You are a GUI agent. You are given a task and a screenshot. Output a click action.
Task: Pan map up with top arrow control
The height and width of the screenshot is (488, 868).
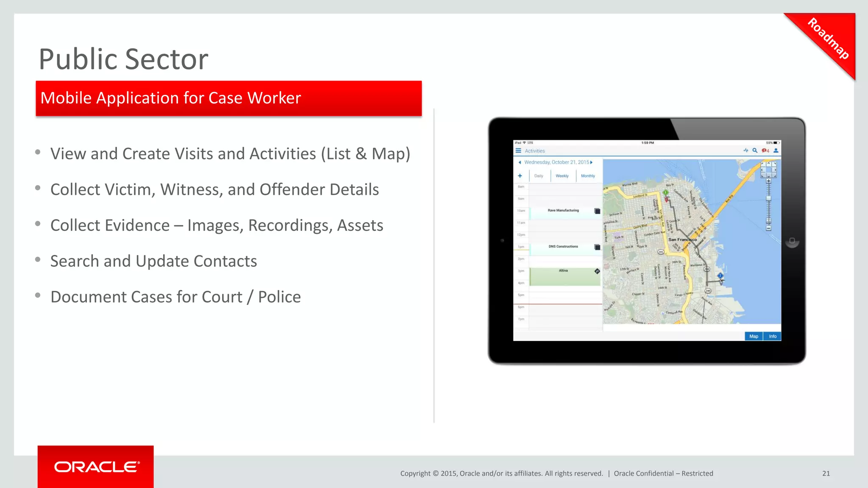coord(768,164)
